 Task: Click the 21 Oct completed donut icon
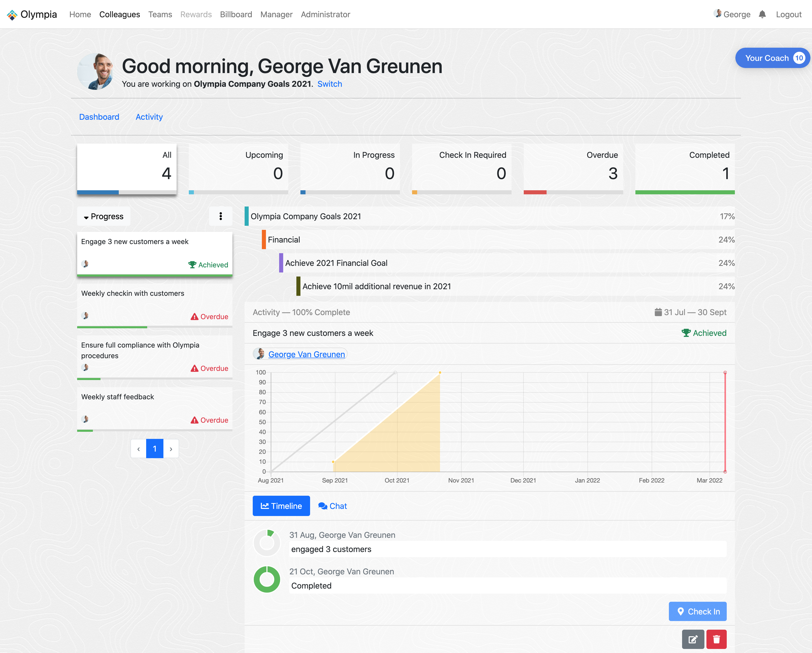267,579
